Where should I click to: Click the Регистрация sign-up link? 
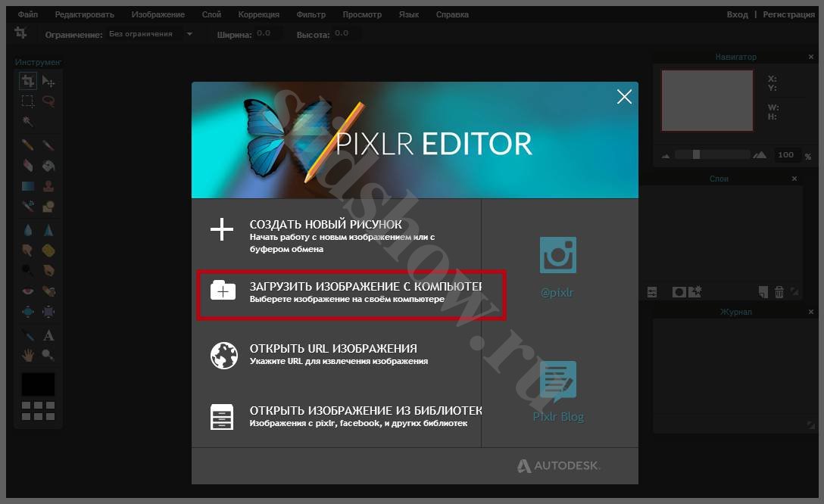(789, 14)
